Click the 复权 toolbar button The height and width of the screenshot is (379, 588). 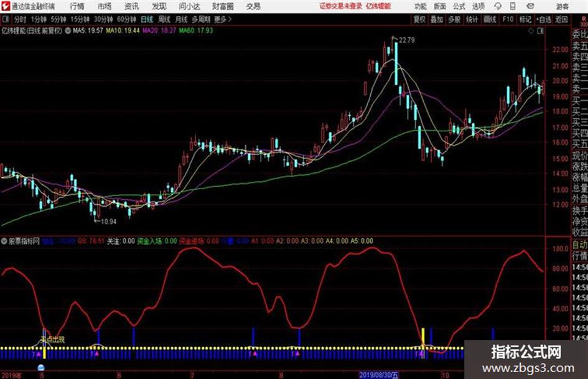pyautogui.click(x=419, y=19)
